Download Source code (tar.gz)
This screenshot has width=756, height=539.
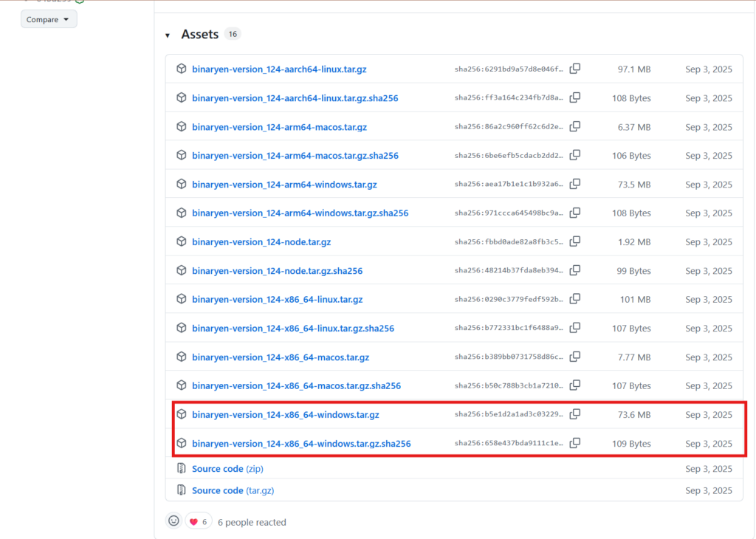[233, 490]
